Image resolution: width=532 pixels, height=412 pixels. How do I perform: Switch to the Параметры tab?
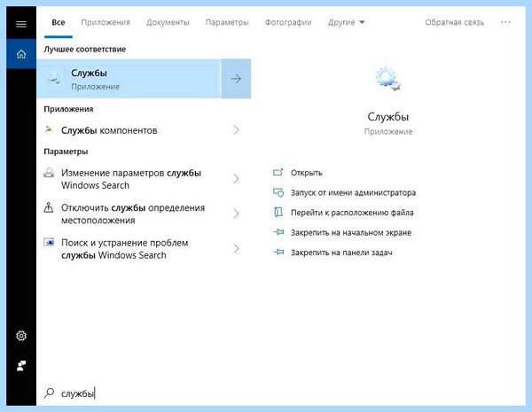tap(227, 22)
